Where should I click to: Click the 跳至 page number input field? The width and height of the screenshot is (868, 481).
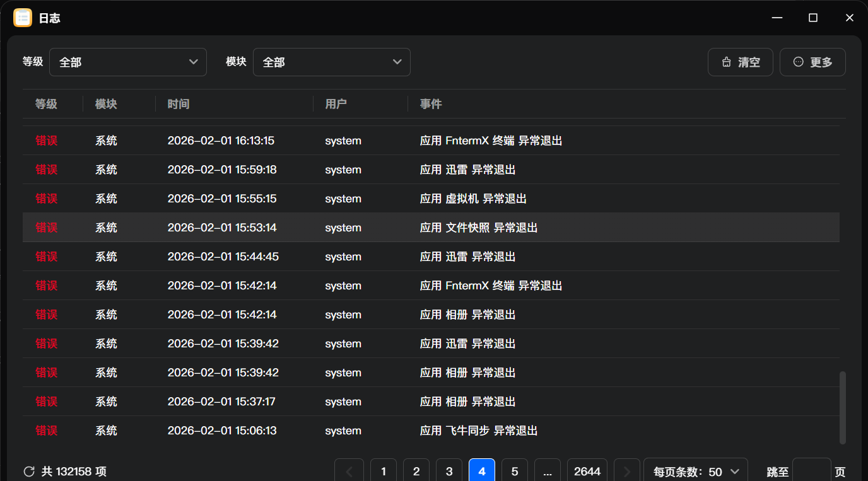pyautogui.click(x=811, y=472)
